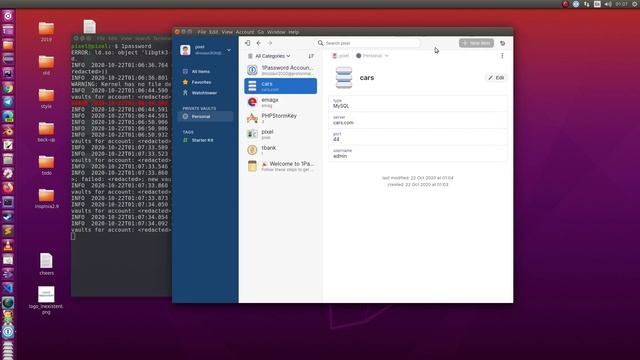640x360 pixels.
Task: Copy the admin username field
Action: click(x=418, y=154)
